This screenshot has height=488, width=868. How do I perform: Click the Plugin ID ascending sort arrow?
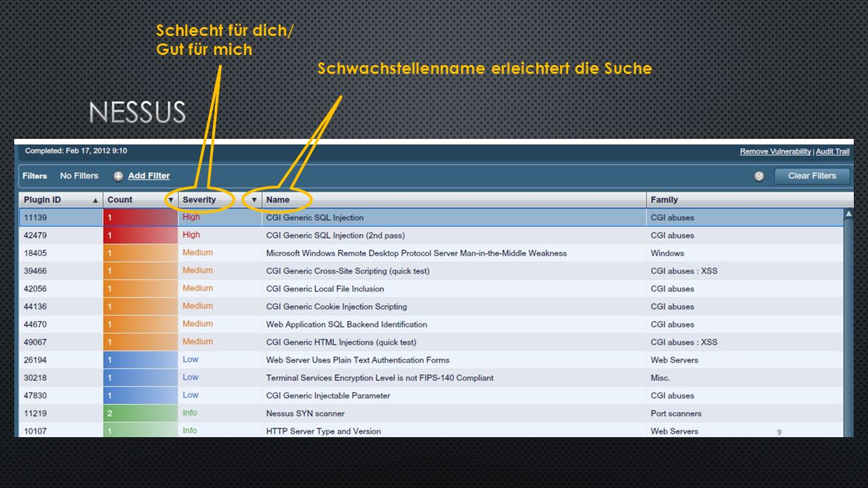[x=96, y=201]
